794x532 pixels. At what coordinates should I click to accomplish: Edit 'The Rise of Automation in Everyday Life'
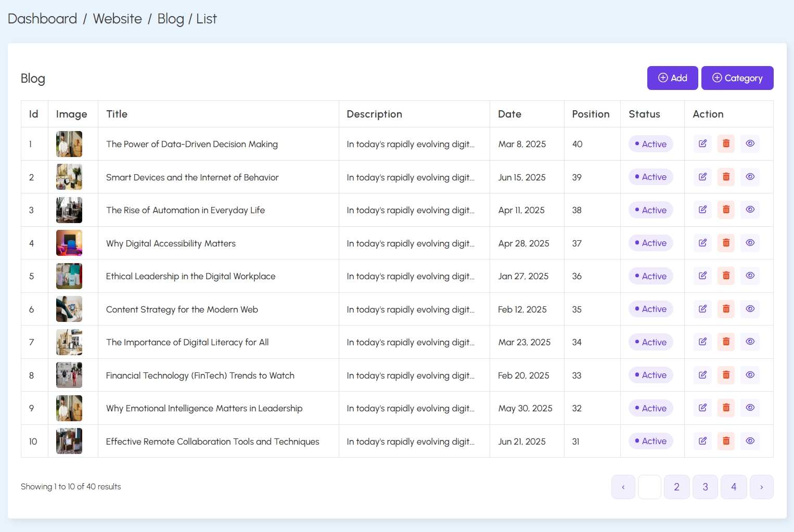[702, 210]
